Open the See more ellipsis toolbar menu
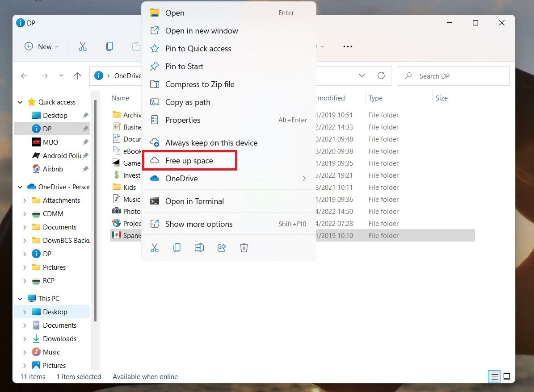This screenshot has height=392, width=534. [348, 46]
